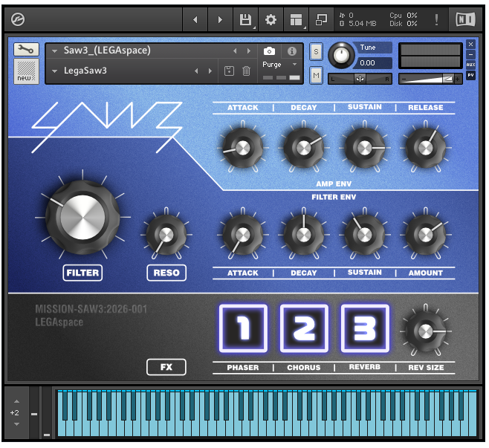Viewport: 489px width, 448px height.
Task: Click the trash delete snapshot icon
Action: (x=247, y=71)
